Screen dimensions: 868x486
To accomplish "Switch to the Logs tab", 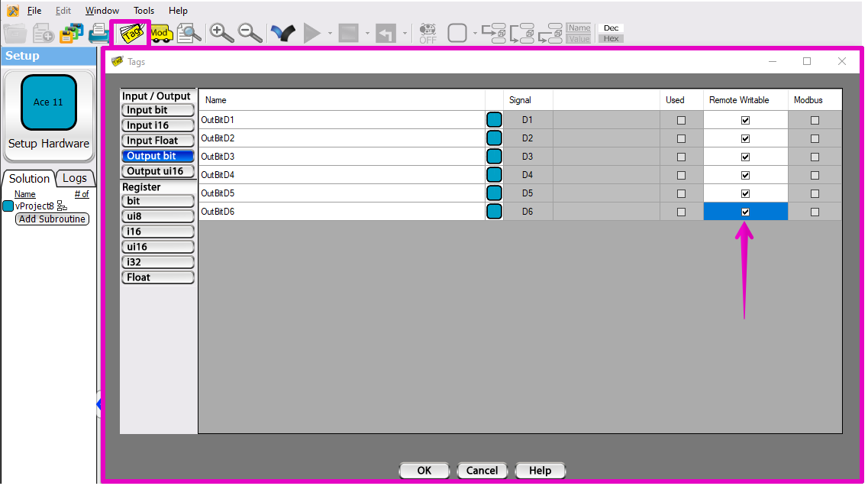I will point(75,178).
